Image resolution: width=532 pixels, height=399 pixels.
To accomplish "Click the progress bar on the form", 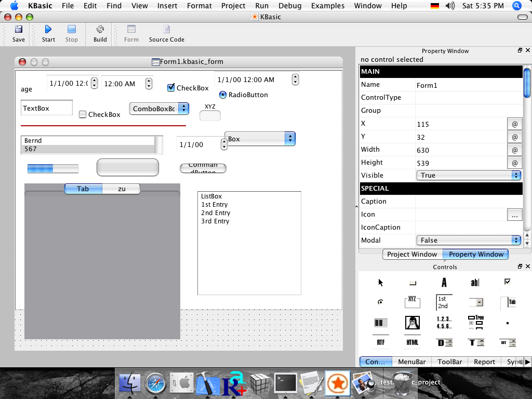I will click(x=53, y=168).
